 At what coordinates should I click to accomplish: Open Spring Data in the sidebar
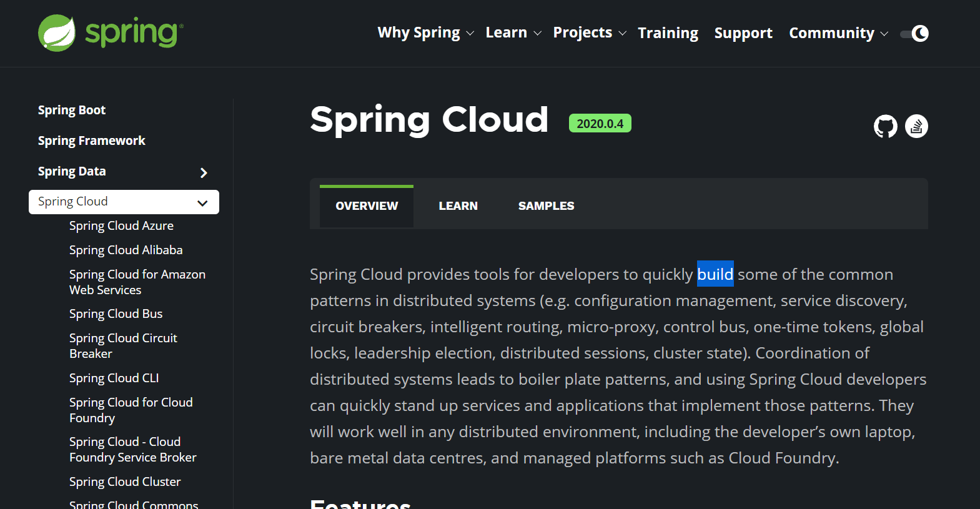pyautogui.click(x=72, y=172)
